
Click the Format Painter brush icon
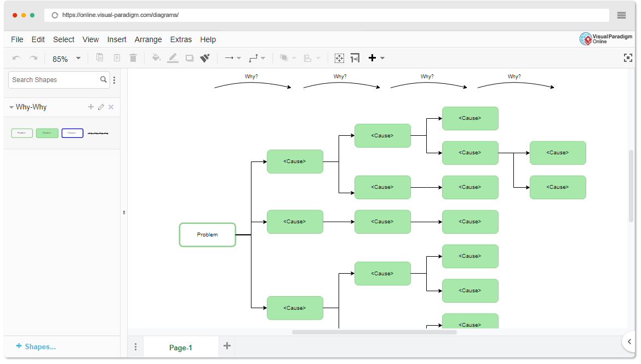pyautogui.click(x=205, y=58)
